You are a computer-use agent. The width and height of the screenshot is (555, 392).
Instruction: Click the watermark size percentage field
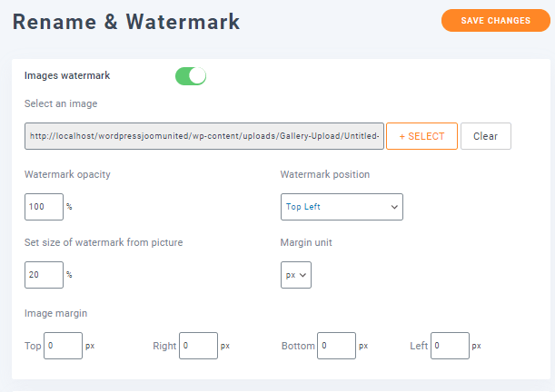pos(44,275)
